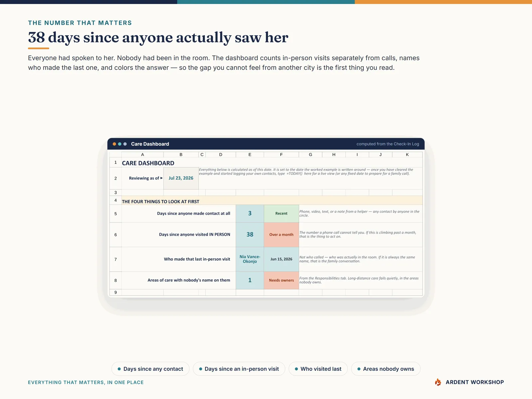Select the 'Areas nobody owns' pill
The image size is (532, 399).
click(x=386, y=369)
